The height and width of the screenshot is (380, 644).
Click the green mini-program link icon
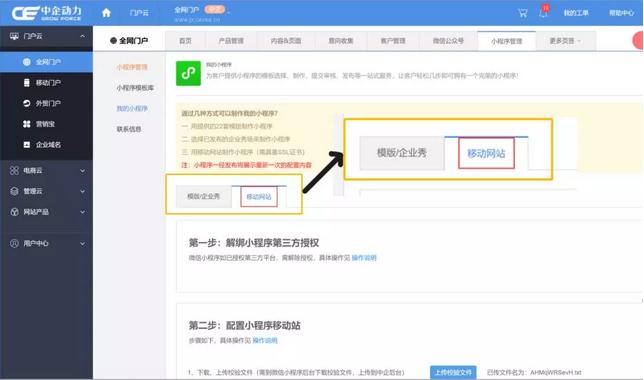point(189,73)
